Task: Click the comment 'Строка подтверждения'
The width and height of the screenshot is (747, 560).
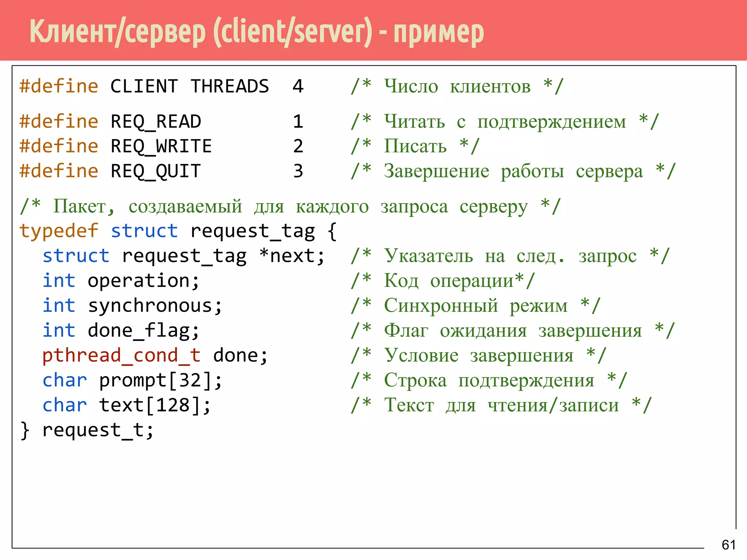Action: tap(489, 381)
